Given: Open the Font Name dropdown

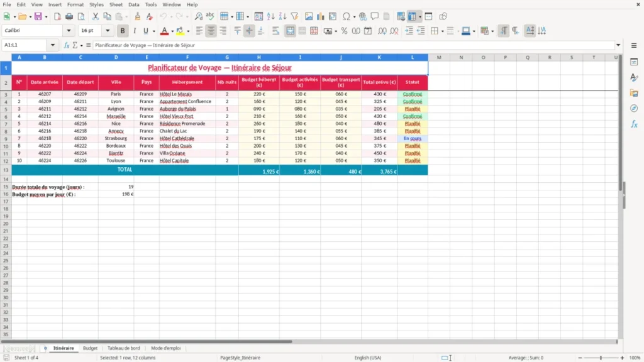Looking at the screenshot, I should (69, 30).
